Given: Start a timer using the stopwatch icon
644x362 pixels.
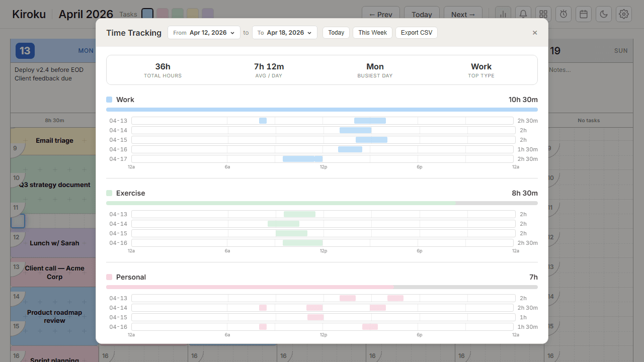Looking at the screenshot, I should [x=563, y=14].
